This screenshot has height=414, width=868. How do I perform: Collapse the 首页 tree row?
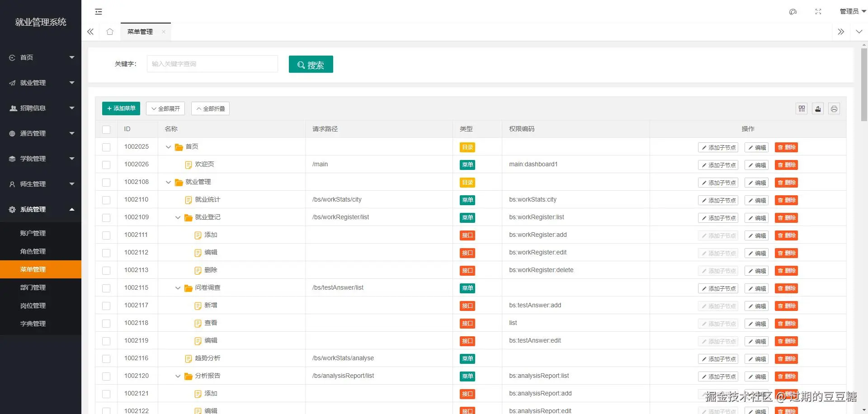[168, 147]
